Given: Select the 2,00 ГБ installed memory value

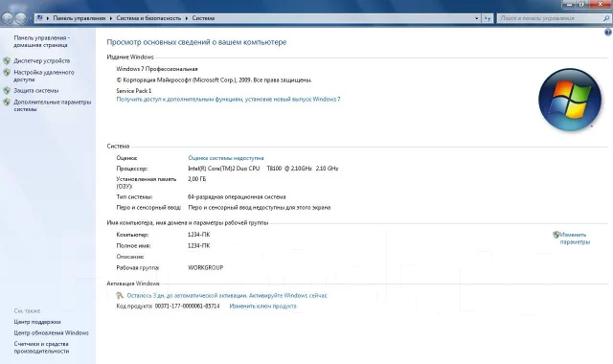Looking at the screenshot, I should [x=197, y=179].
